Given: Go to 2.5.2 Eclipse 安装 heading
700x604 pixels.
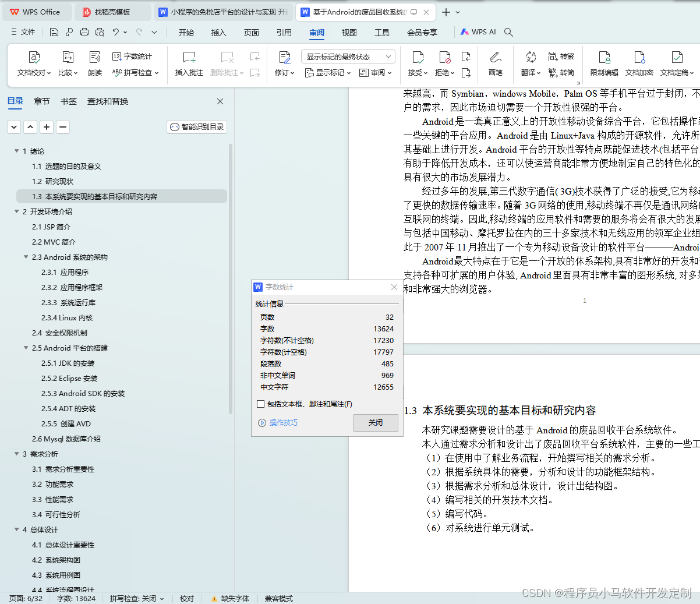Looking at the screenshot, I should [x=69, y=378].
